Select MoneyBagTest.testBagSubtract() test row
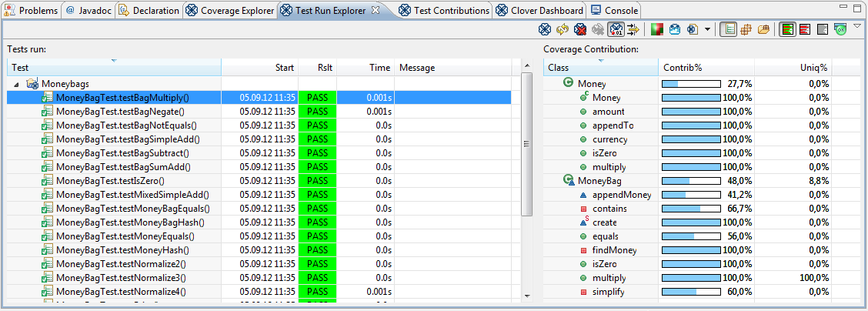The width and height of the screenshot is (868, 311). click(127, 153)
